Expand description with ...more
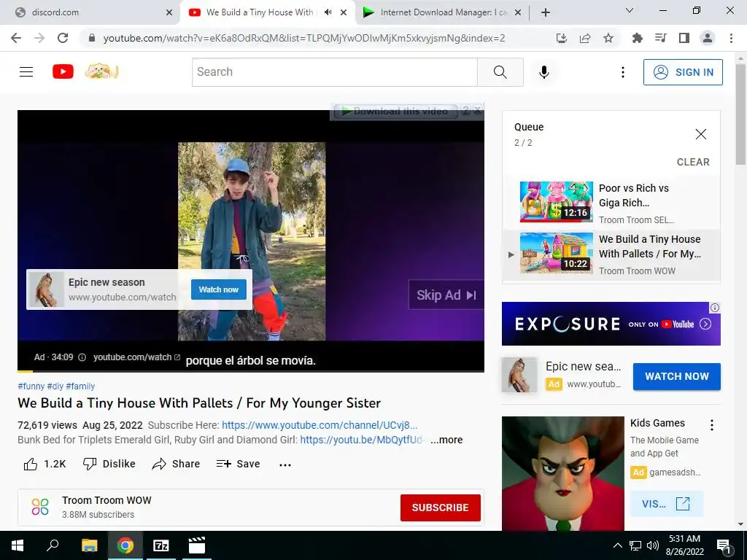Image resolution: width=747 pixels, height=560 pixels. (x=446, y=440)
